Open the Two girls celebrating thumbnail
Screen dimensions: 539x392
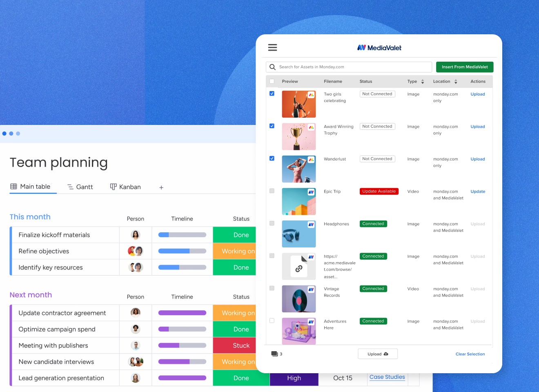299,104
